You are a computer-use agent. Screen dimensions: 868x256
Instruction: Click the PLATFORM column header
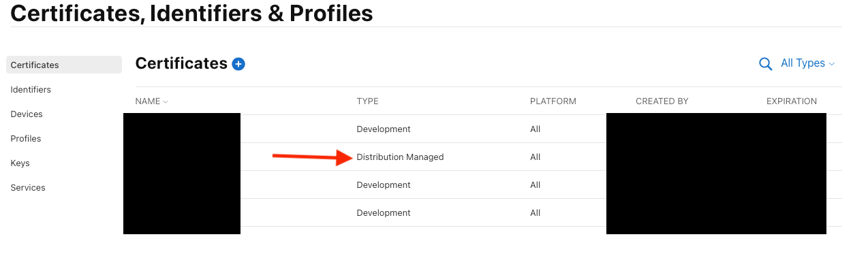[x=553, y=101]
